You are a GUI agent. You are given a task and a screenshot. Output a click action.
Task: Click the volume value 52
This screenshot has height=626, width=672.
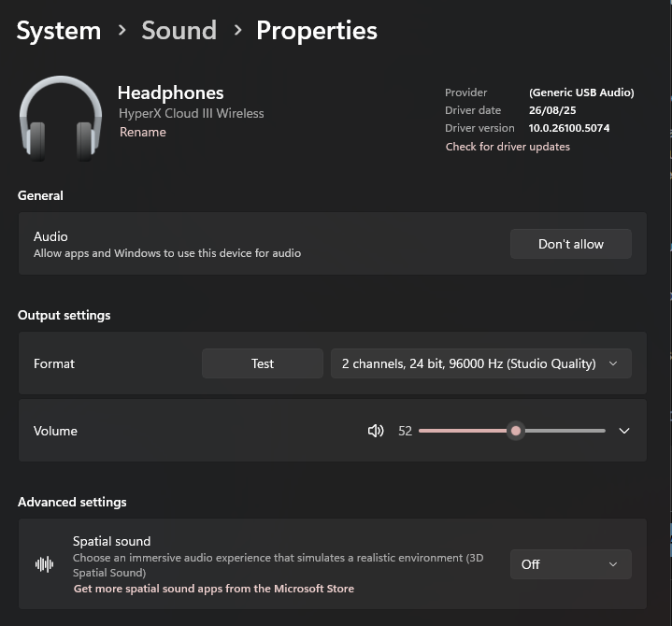point(405,431)
